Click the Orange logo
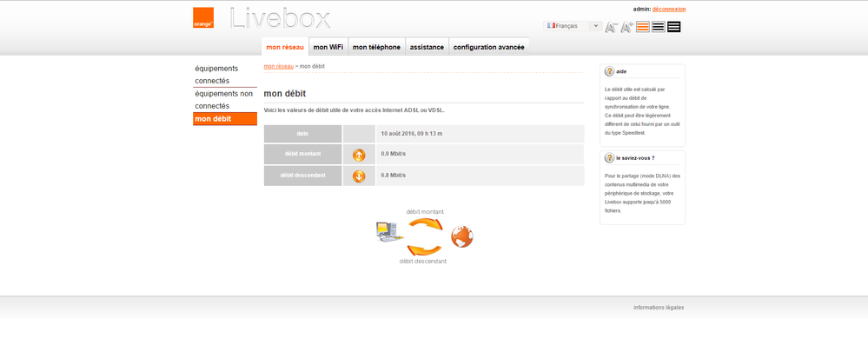 tap(203, 17)
